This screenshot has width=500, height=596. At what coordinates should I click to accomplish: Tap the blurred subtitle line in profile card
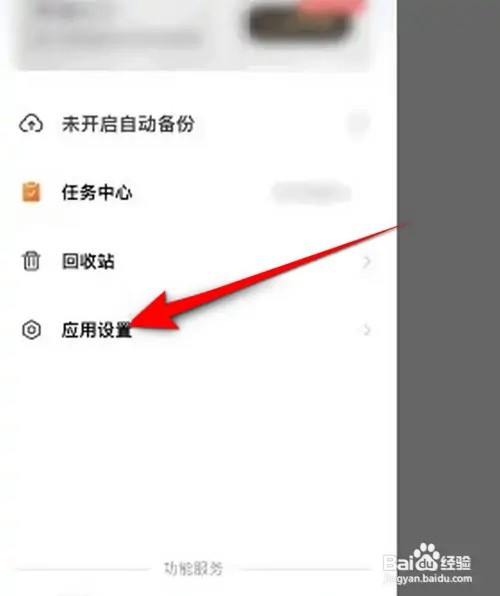click(118, 38)
